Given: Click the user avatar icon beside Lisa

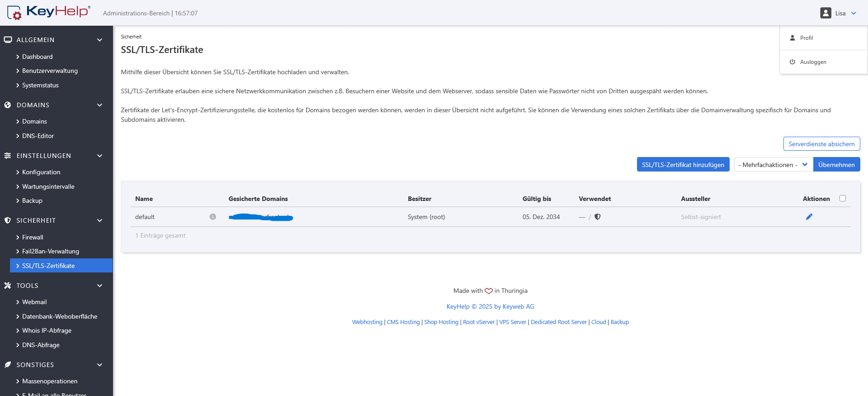Looking at the screenshot, I should (x=826, y=13).
